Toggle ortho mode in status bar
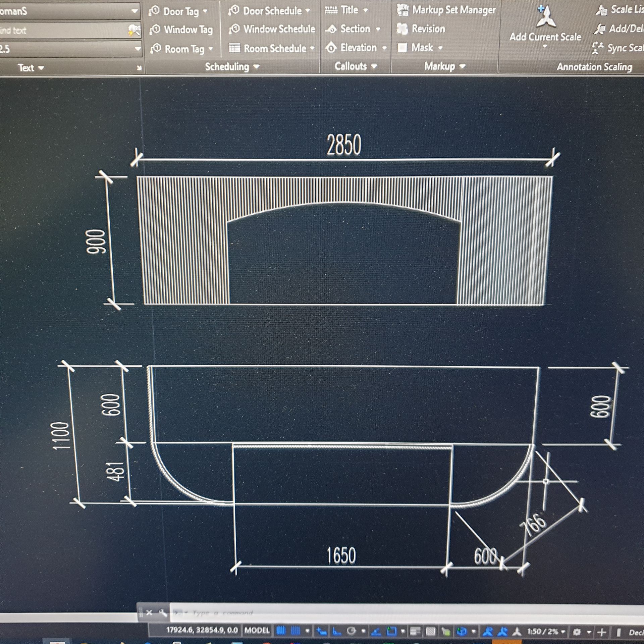The image size is (644, 644). [336, 632]
